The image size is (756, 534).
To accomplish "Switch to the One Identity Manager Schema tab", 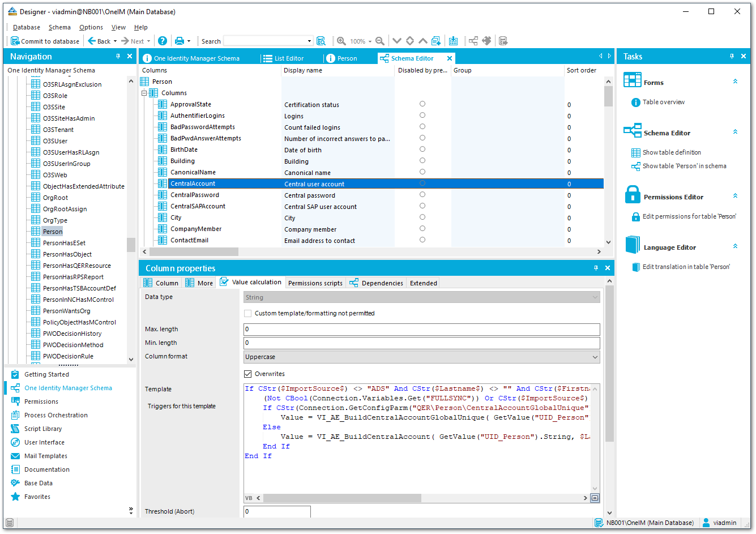I will 191,58.
